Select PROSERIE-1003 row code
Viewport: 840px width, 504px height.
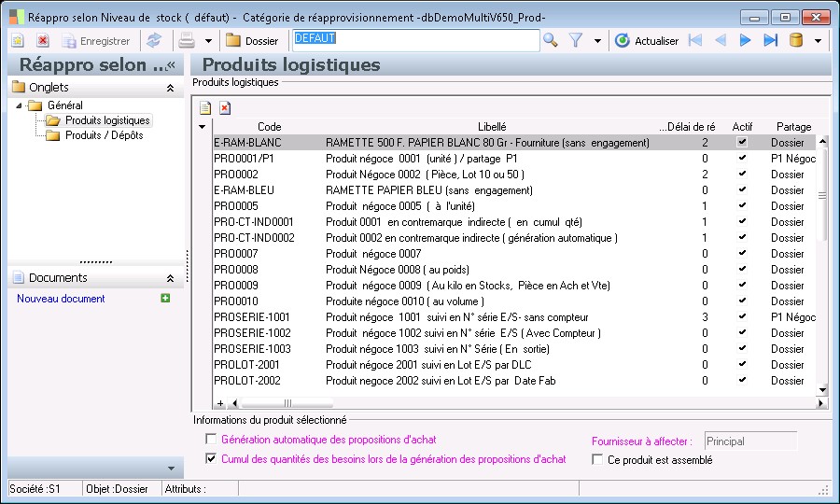pyautogui.click(x=252, y=349)
